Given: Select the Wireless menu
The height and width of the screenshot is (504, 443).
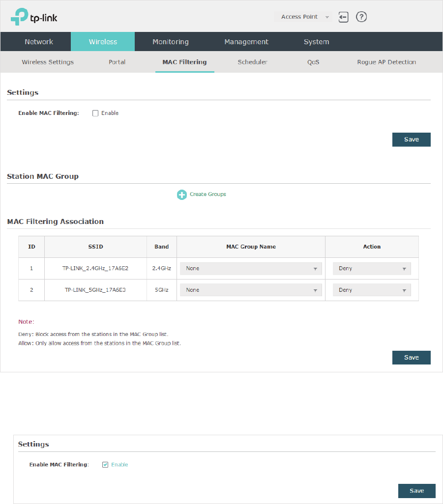Looking at the screenshot, I should [103, 41].
